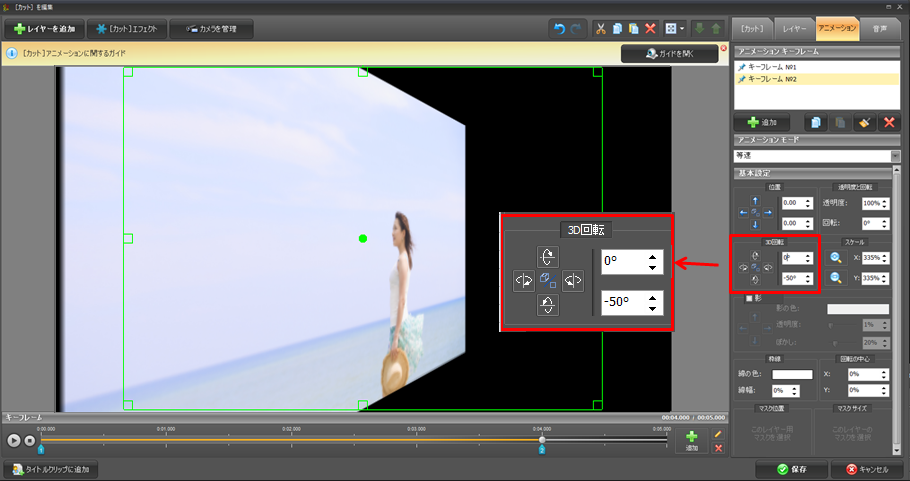Click pencil edit icon beside timeline
This screenshot has width=910, height=481.
[x=718, y=434]
